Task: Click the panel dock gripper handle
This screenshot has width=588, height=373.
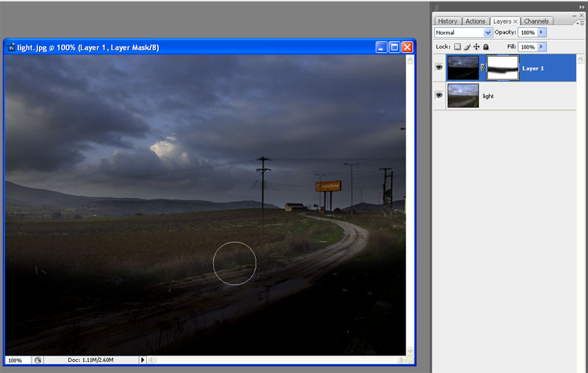Action: click(437, 7)
